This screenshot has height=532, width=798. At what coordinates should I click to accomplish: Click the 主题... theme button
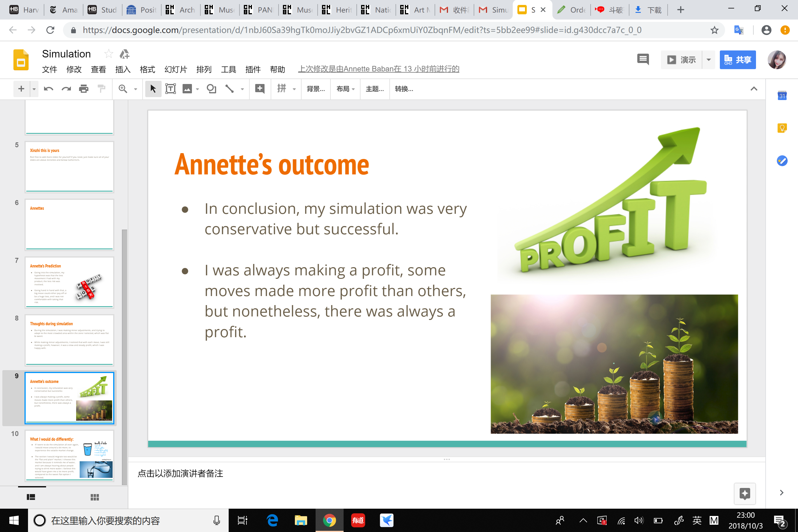pos(374,89)
